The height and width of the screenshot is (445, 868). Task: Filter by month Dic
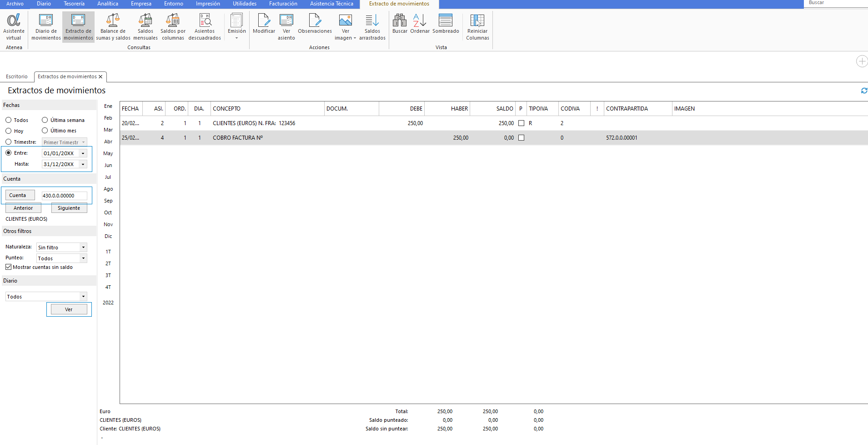[x=108, y=236]
